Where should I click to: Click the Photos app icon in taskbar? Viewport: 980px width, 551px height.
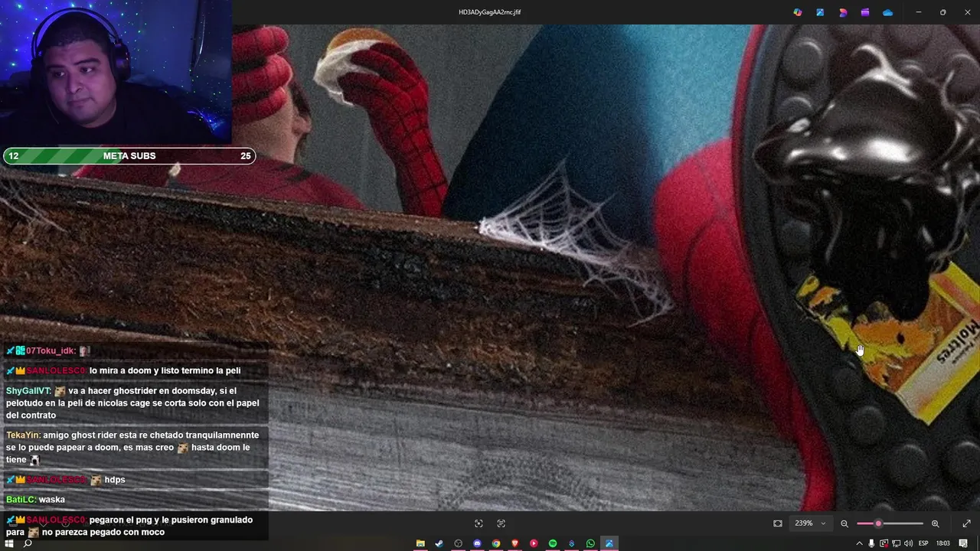(x=609, y=543)
